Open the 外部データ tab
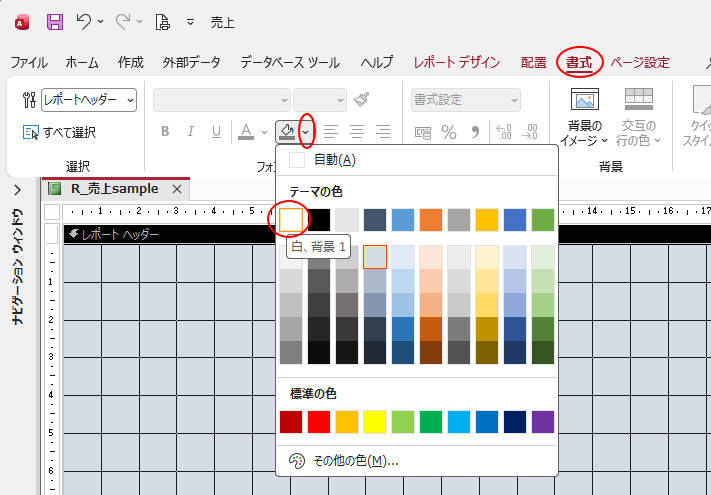This screenshot has height=495, width=711. pos(191,62)
